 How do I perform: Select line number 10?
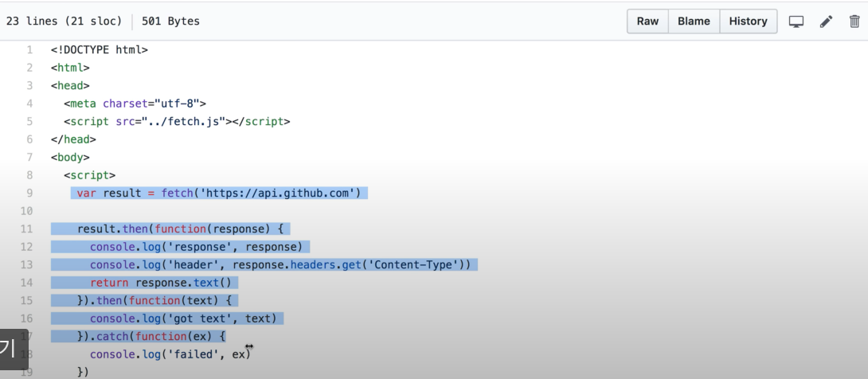26,211
